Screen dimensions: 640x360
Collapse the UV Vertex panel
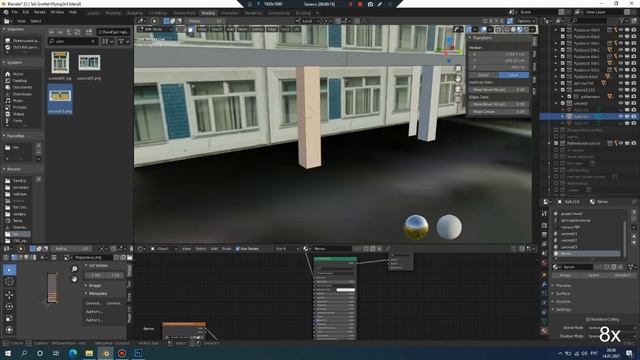97,266
